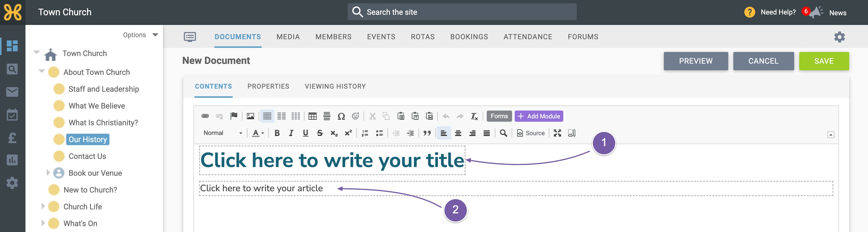Image resolution: width=868 pixels, height=232 pixels.
Task: Click the Show Blocks icon
Action: pos(572,133)
